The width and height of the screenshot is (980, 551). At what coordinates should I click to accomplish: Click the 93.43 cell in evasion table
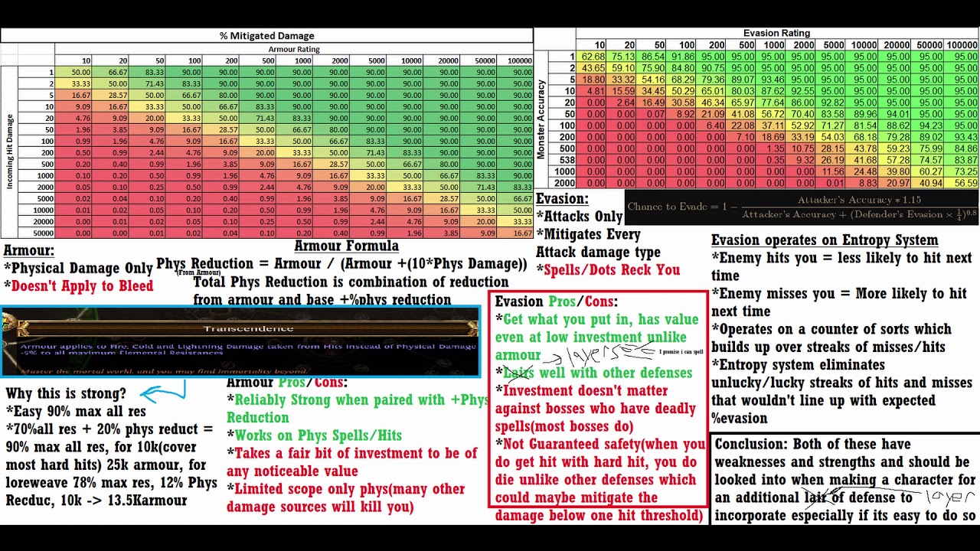click(965, 137)
